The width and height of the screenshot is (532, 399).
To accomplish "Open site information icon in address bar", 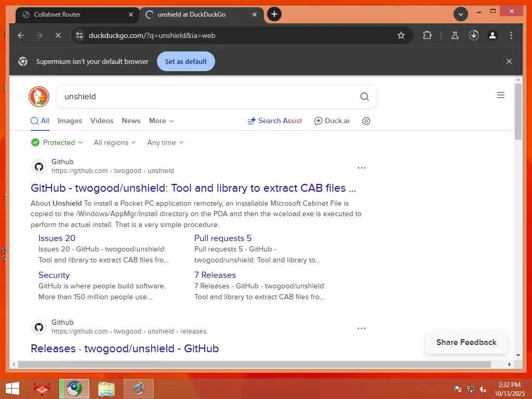I will point(79,35).
